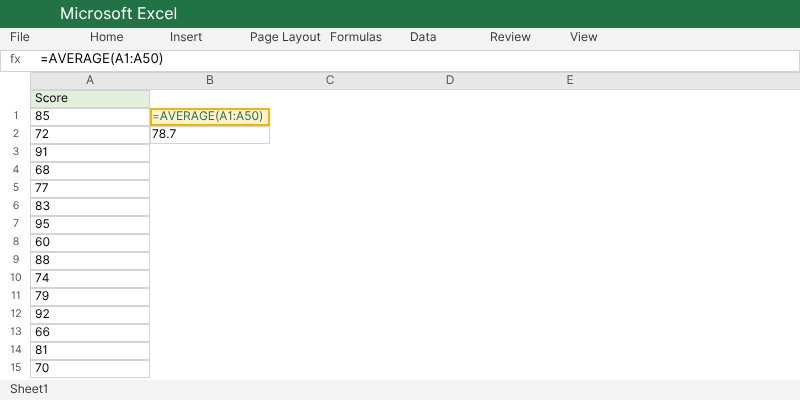This screenshot has width=800, height=400.
Task: Select the cell with score 66
Action: [x=90, y=333]
